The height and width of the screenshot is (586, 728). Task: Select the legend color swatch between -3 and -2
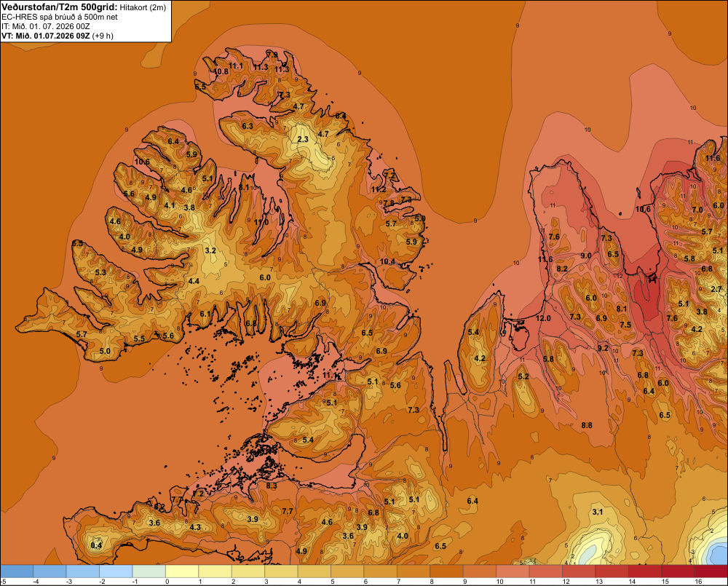tap(83, 571)
